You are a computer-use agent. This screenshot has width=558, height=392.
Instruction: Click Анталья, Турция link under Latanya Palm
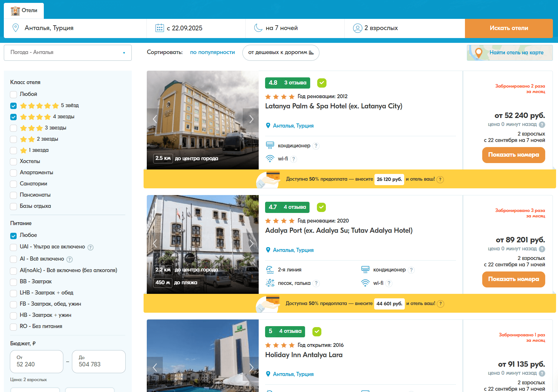[293, 126]
